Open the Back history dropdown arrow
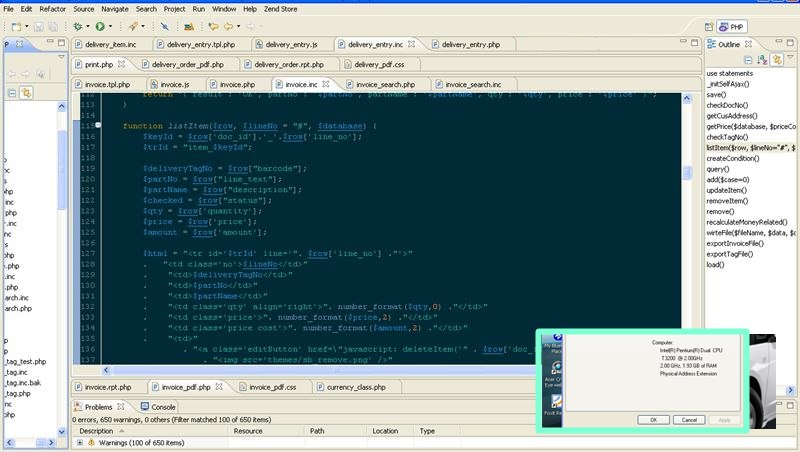800x452 pixels. 238,27
